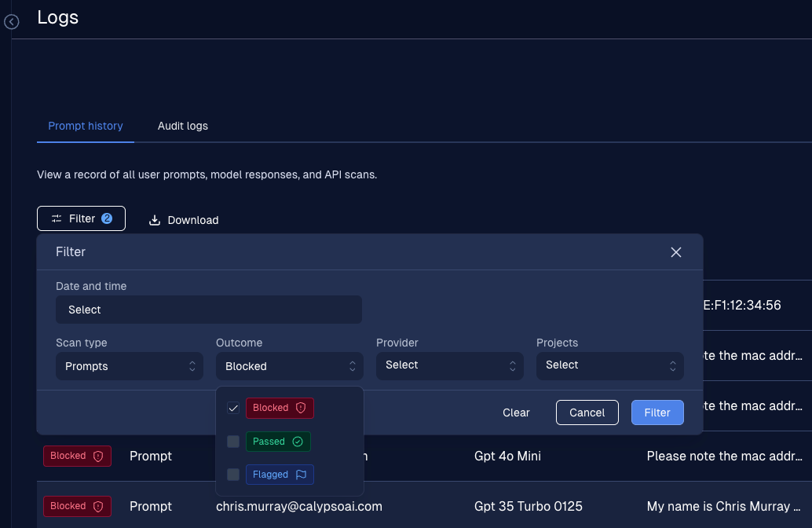This screenshot has width=812, height=528.
Task: Click Blocked badge on Gpt 4o Mini row
Action: (77, 456)
